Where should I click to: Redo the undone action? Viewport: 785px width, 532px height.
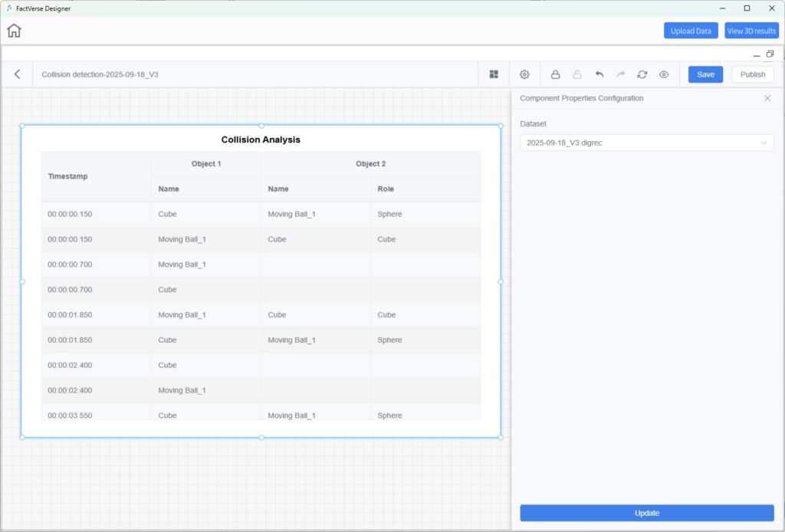(621, 74)
